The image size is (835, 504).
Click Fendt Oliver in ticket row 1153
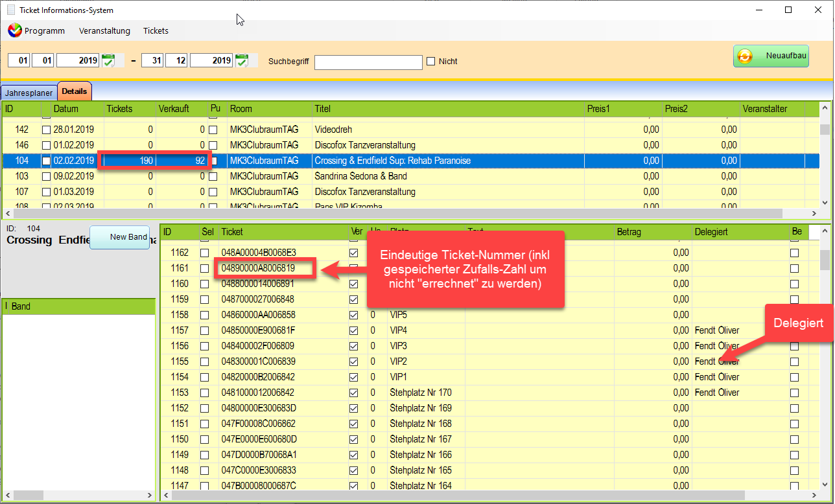[x=717, y=393]
